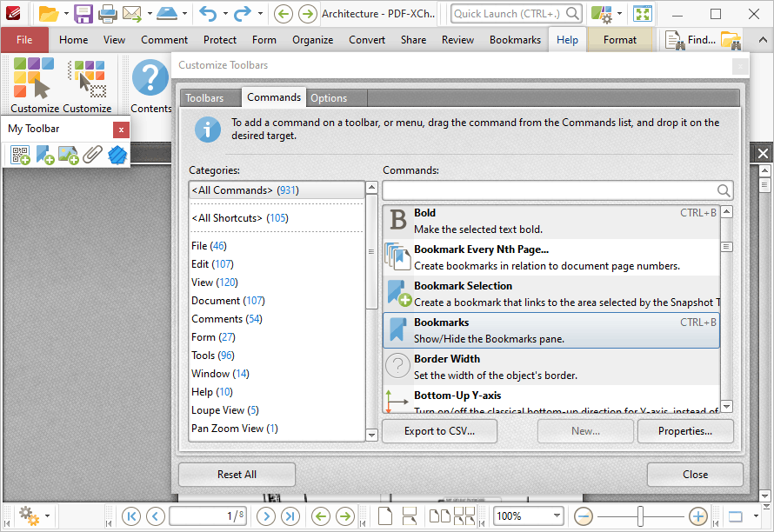Image resolution: width=774 pixels, height=532 pixels.
Task: Click the two pages layout icon
Action: point(439,516)
